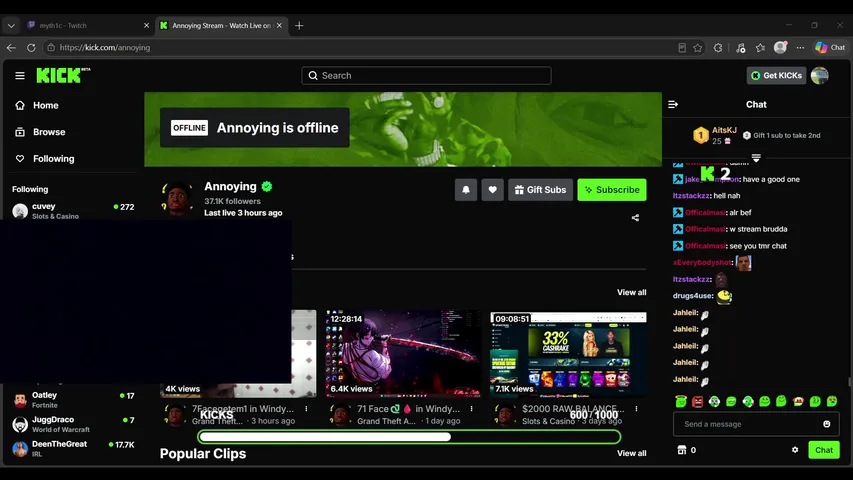Screen dimensions: 853x480
Task: Open the 12:28:14 video thumbnail
Action: [403, 354]
